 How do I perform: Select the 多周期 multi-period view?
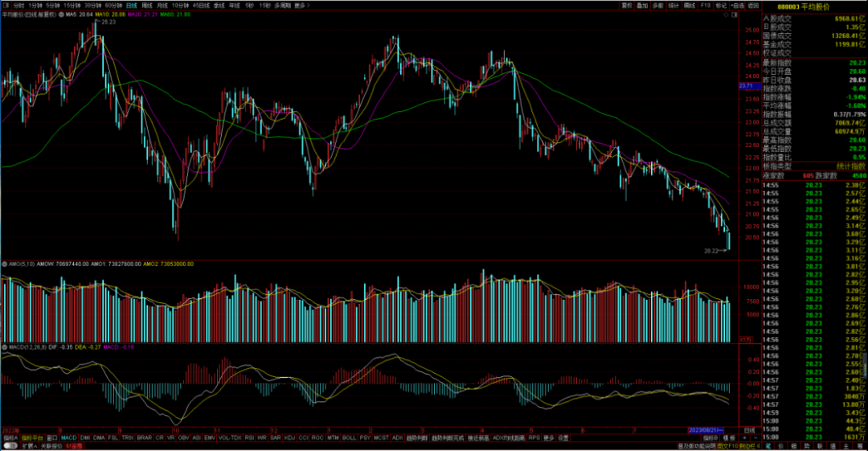tap(282, 5)
